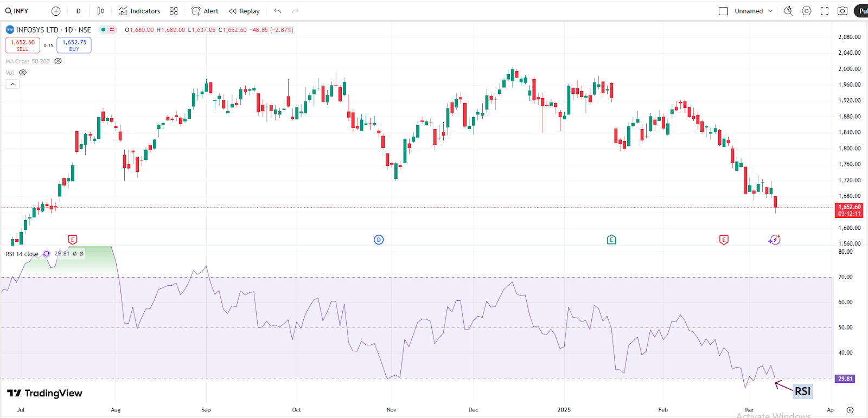
Task: Click the 1,652.60 SELL button
Action: pyautogui.click(x=23, y=45)
